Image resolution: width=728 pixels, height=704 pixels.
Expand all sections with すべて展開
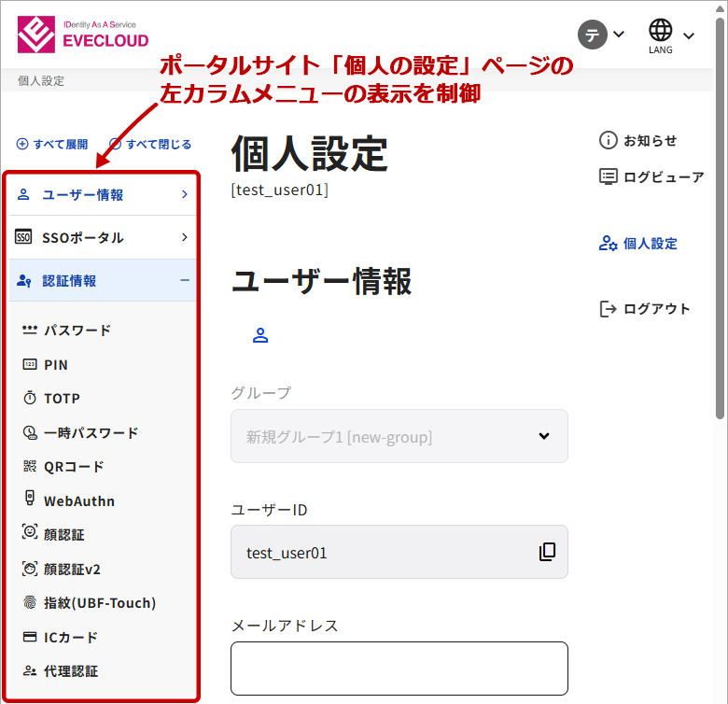[x=52, y=144]
